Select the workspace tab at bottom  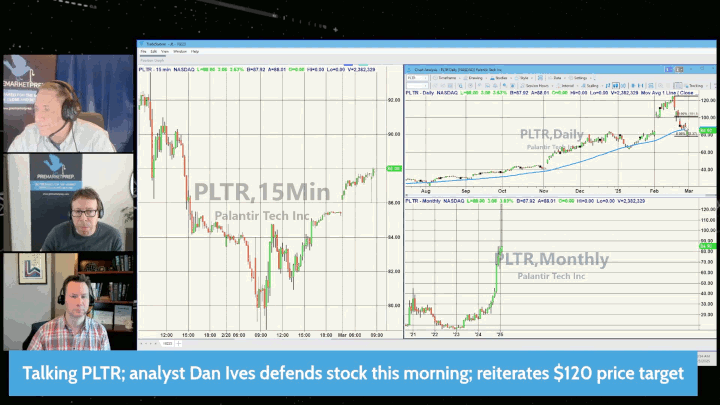(x=166, y=343)
